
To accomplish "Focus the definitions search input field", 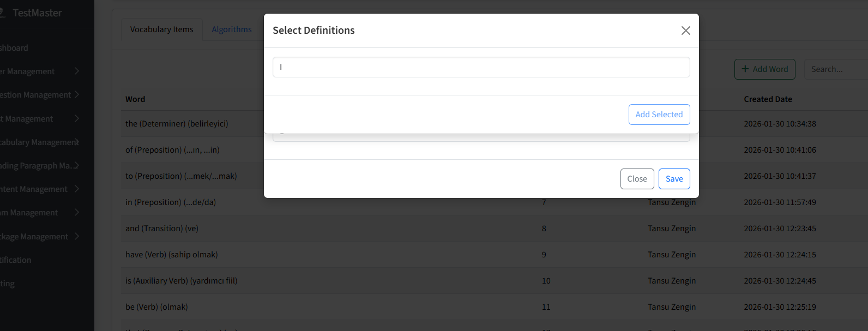I will 481,67.
